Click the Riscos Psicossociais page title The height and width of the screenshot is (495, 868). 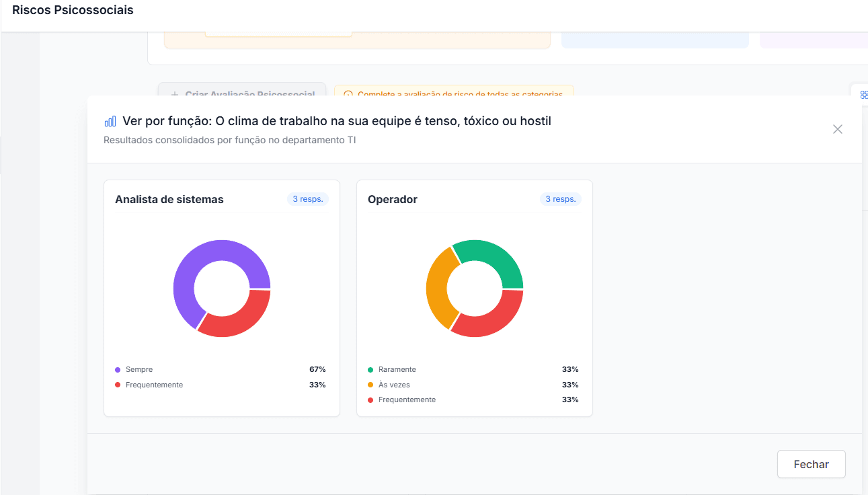(72, 10)
